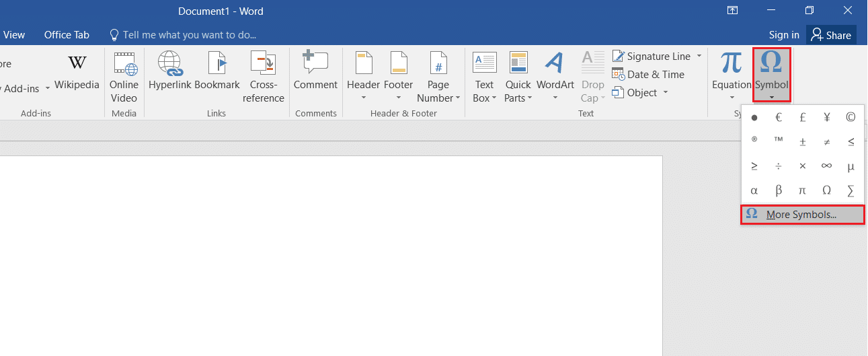
Task: Switch to the View tab
Action: click(x=14, y=35)
